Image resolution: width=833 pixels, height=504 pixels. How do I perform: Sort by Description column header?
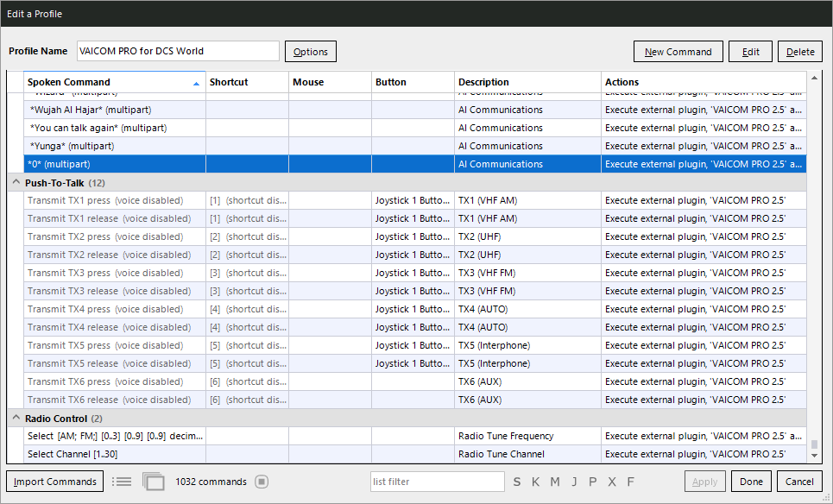point(528,82)
